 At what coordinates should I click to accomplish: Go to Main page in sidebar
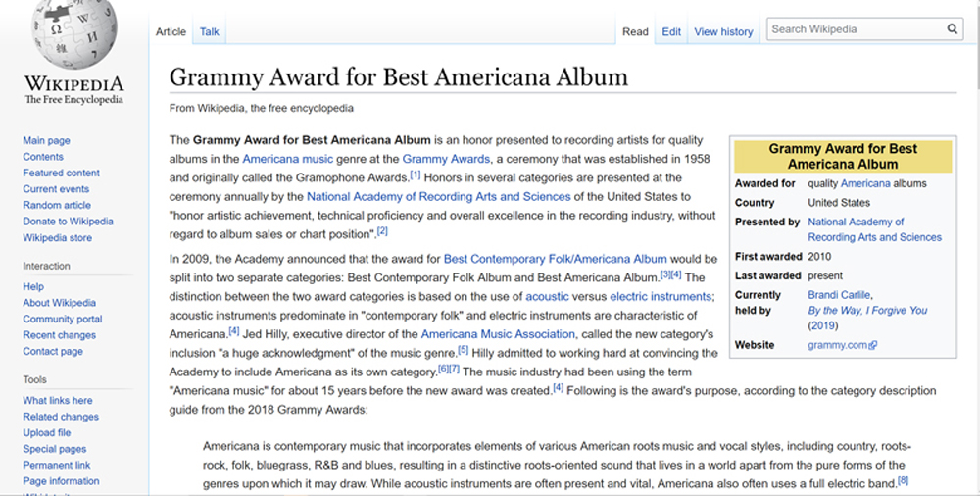pos(46,141)
